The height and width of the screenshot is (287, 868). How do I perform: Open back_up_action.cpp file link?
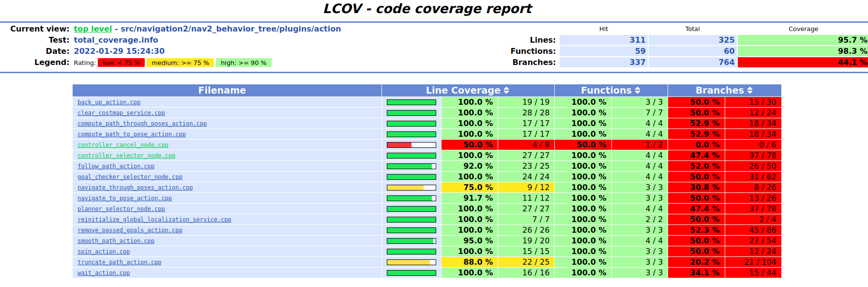pyautogui.click(x=109, y=102)
